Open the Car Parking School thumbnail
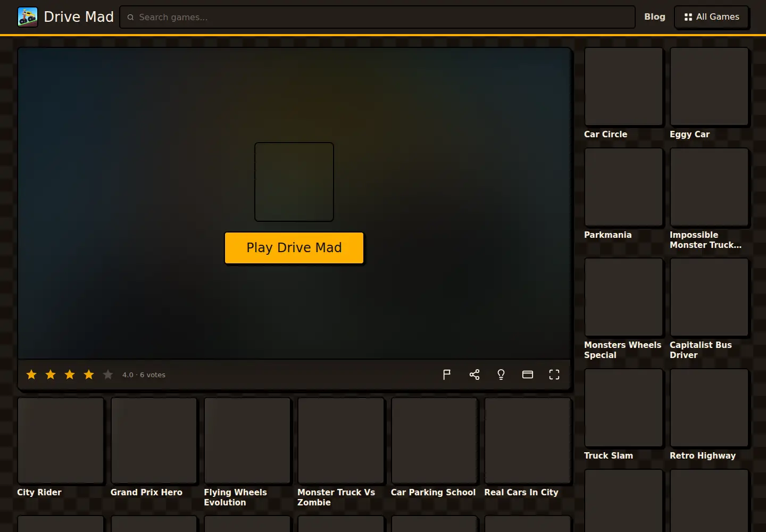 [435, 441]
